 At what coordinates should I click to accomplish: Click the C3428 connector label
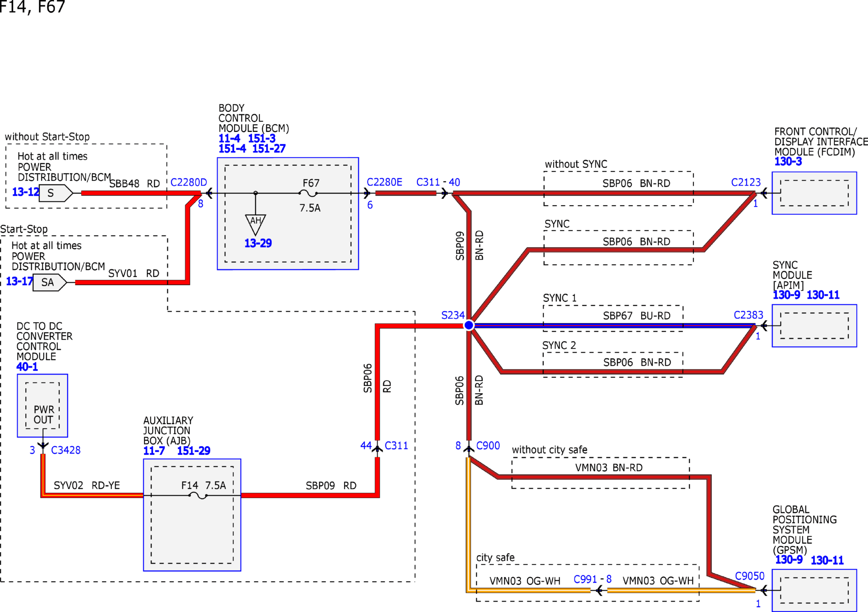[66, 450]
